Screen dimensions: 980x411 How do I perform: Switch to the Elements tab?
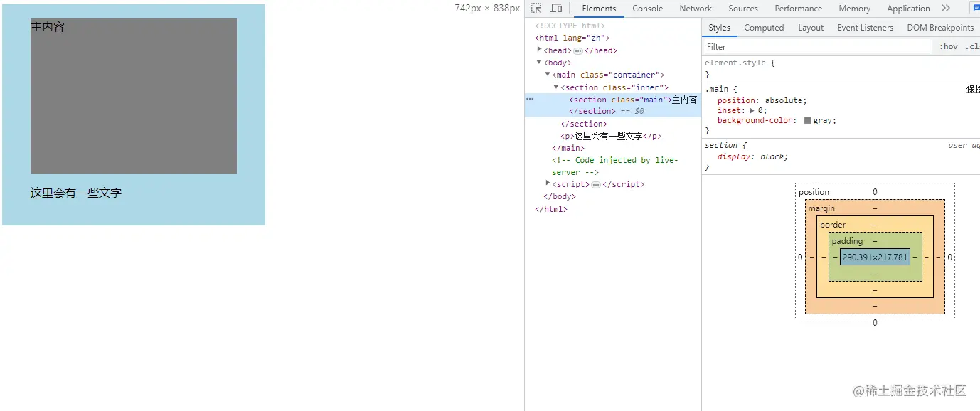(599, 9)
